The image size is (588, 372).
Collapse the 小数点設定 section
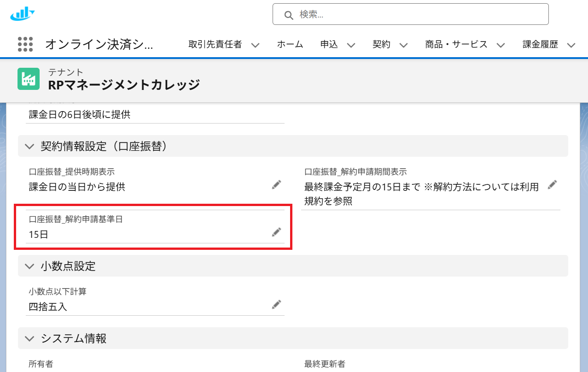30,266
